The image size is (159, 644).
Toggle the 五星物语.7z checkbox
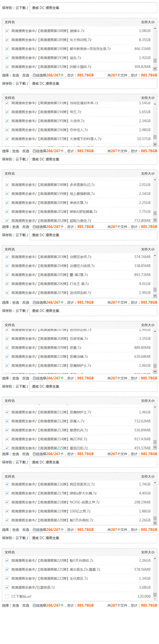[7, 587]
